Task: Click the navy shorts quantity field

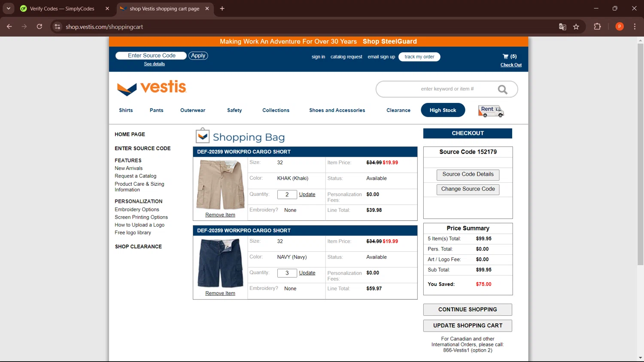Action: (x=287, y=273)
